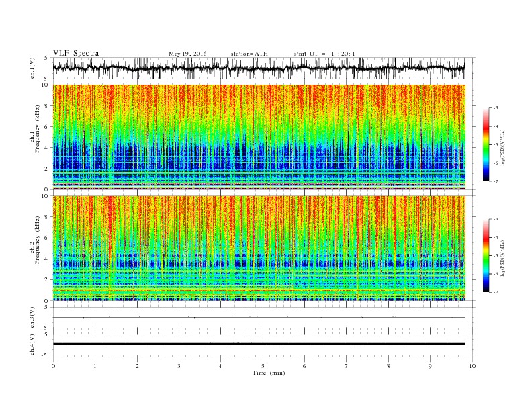The height and width of the screenshot is (411, 532).
Task: Click the "10" tick on the time axis
Action: tap(472, 366)
